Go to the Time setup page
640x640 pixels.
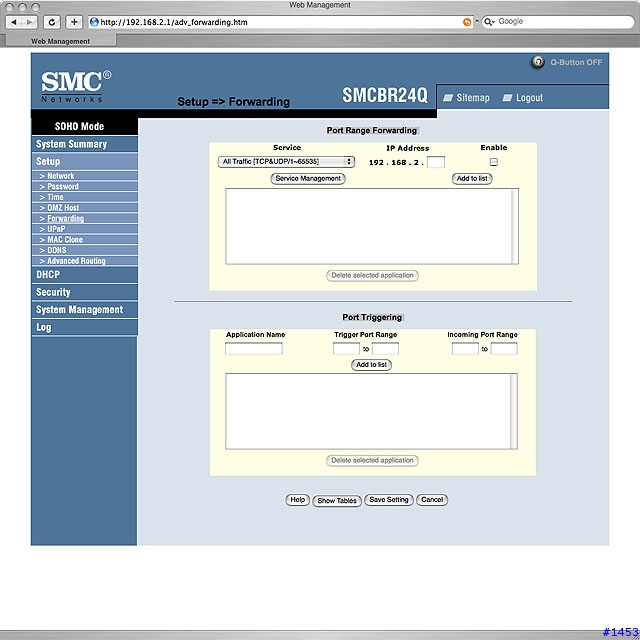pyautogui.click(x=55, y=197)
